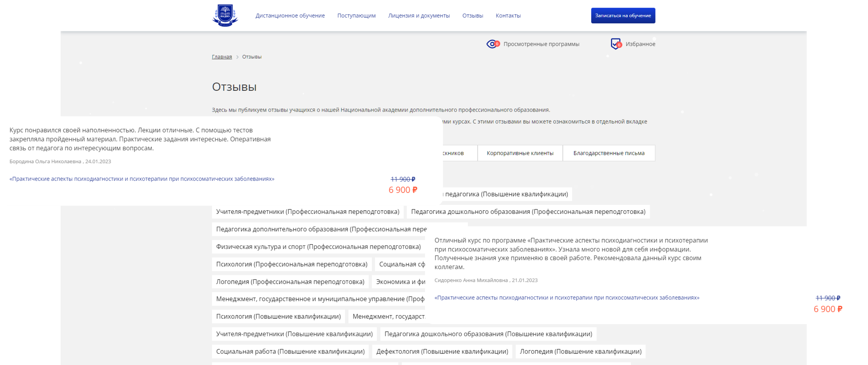
Task: Go to Лицензия и документы page
Action: 418,16
